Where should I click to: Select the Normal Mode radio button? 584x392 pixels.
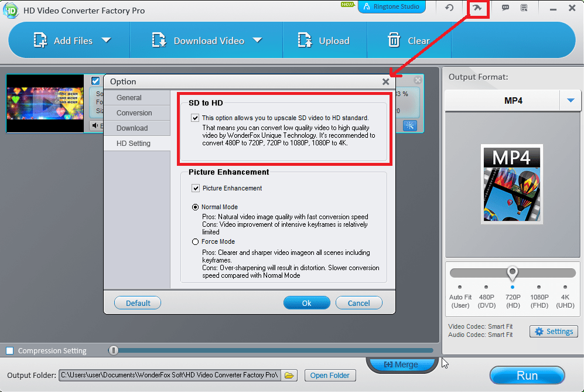(195, 207)
